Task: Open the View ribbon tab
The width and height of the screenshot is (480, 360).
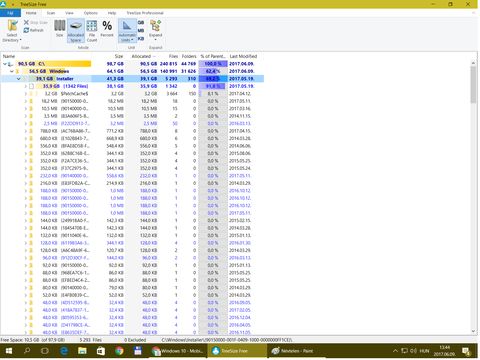Action: coord(69,13)
